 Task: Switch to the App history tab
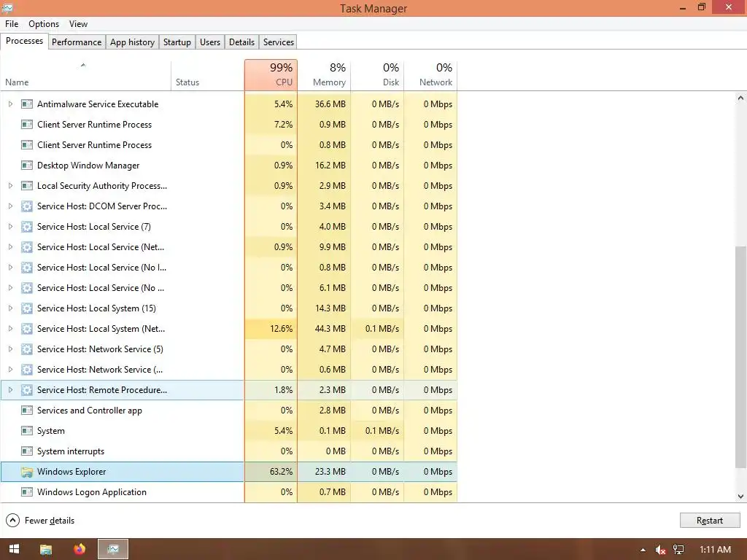pyautogui.click(x=133, y=42)
